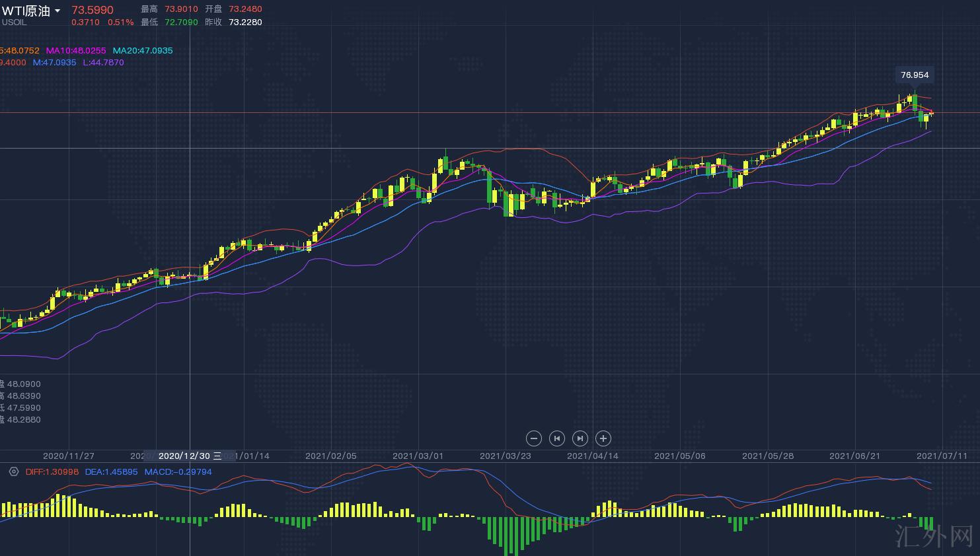Image resolution: width=980 pixels, height=556 pixels.
Task: Skip to next chart period icon
Action: [580, 438]
